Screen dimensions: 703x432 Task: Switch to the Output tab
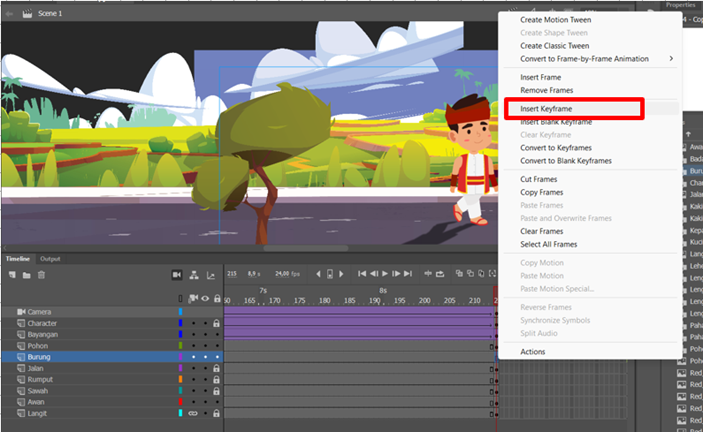[50, 259]
